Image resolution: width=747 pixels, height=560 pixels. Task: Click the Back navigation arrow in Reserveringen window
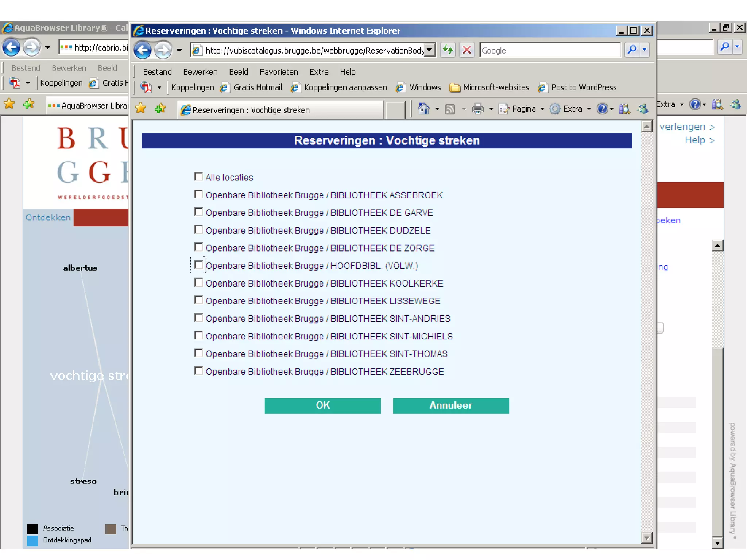[143, 50]
